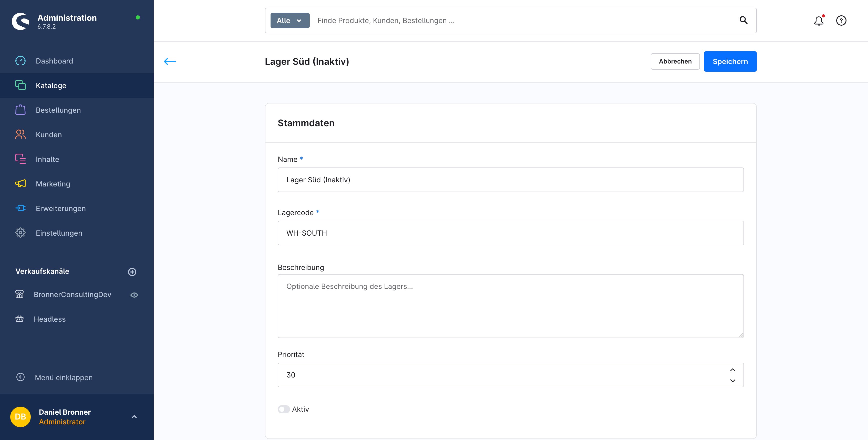Click the search magnifier icon
868x440 pixels.
click(743, 20)
